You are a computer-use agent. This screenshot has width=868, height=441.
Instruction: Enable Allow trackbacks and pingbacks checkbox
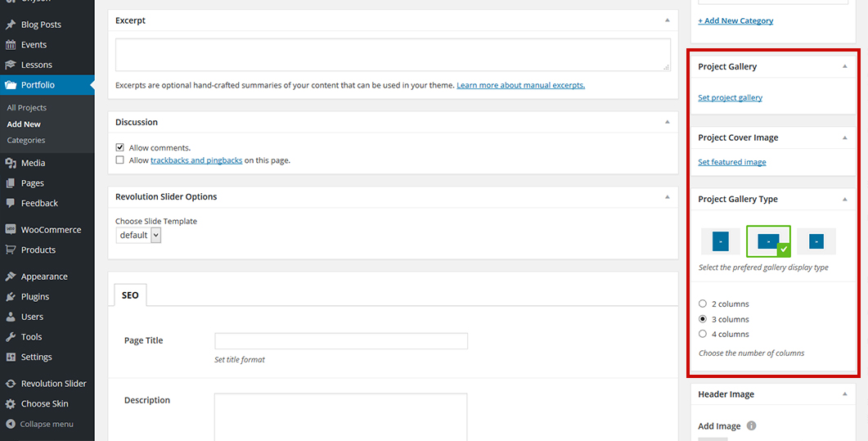coord(119,160)
